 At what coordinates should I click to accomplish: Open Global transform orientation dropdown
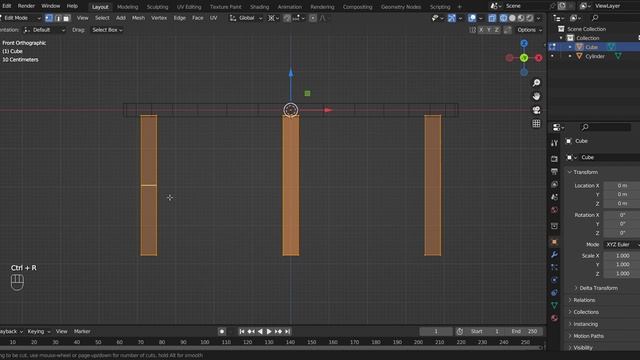pyautogui.click(x=246, y=18)
